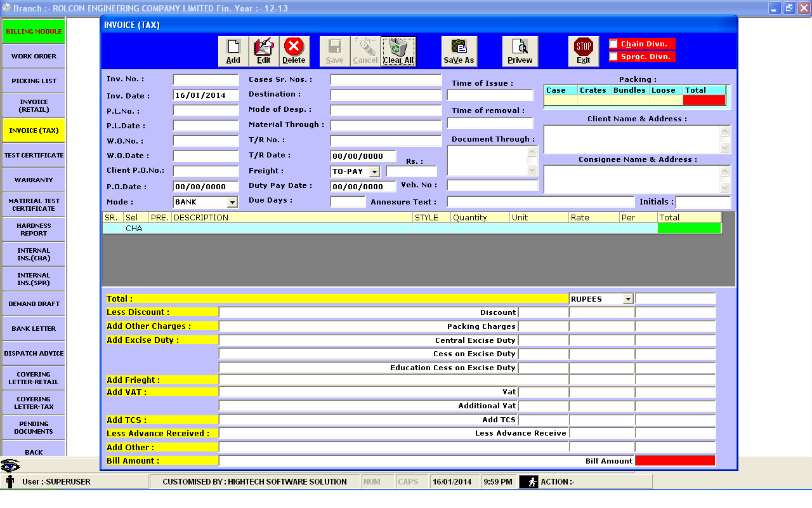Screen dimensions: 812x508
Task: Open the Mode BANK dropdown
Action: pos(232,202)
